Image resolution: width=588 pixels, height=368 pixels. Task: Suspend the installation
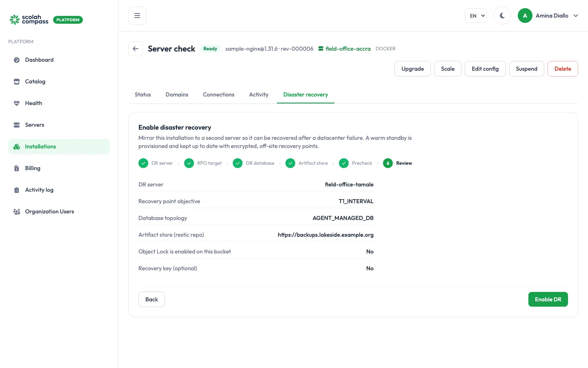tap(526, 69)
